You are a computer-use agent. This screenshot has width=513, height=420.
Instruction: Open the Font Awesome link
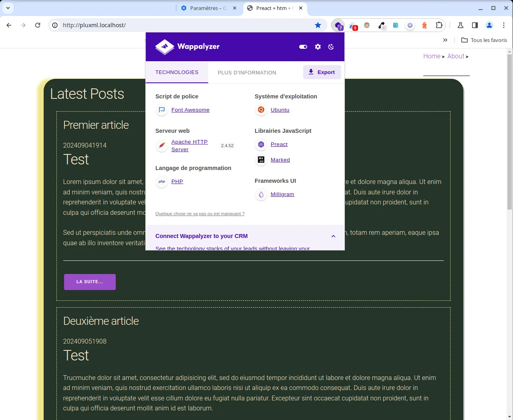click(x=190, y=110)
